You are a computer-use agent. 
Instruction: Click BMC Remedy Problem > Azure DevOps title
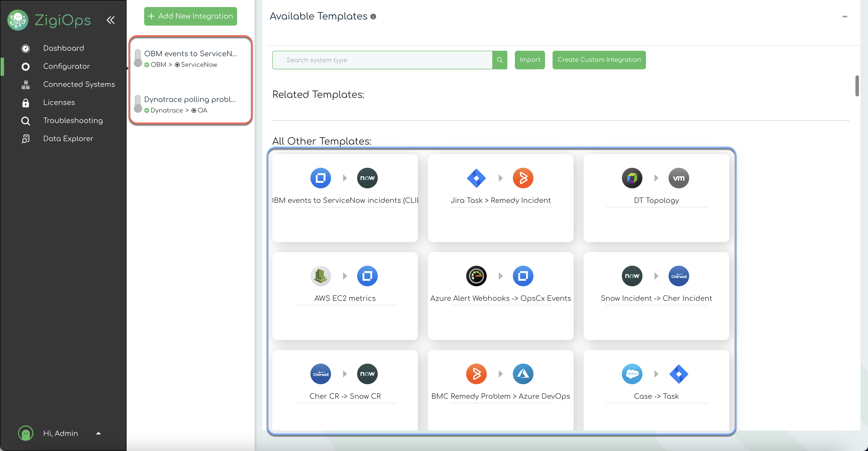click(x=501, y=396)
